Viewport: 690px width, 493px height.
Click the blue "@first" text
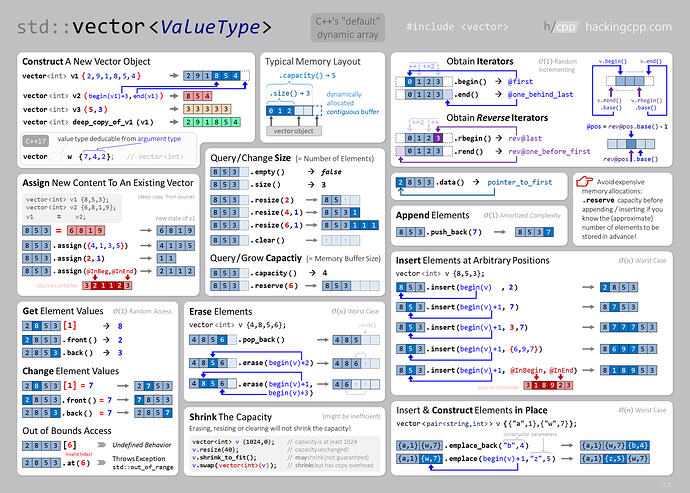(x=520, y=81)
